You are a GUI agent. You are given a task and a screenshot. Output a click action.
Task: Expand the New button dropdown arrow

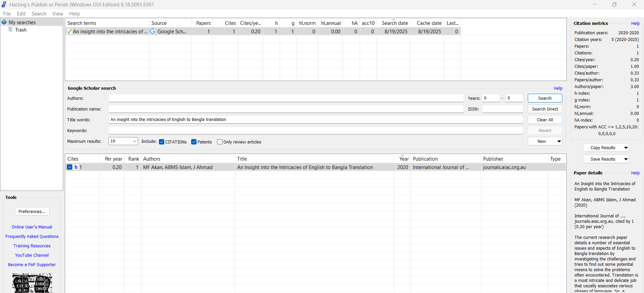coord(559,141)
